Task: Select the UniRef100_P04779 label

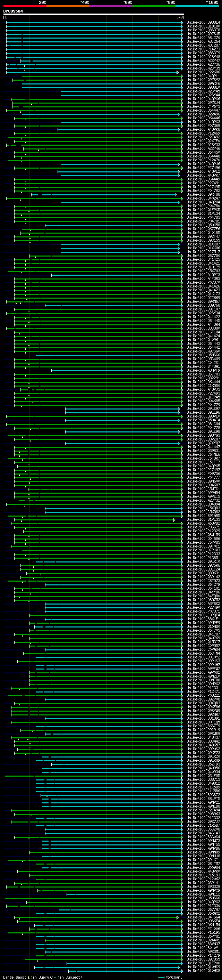Action: pos(203,404)
